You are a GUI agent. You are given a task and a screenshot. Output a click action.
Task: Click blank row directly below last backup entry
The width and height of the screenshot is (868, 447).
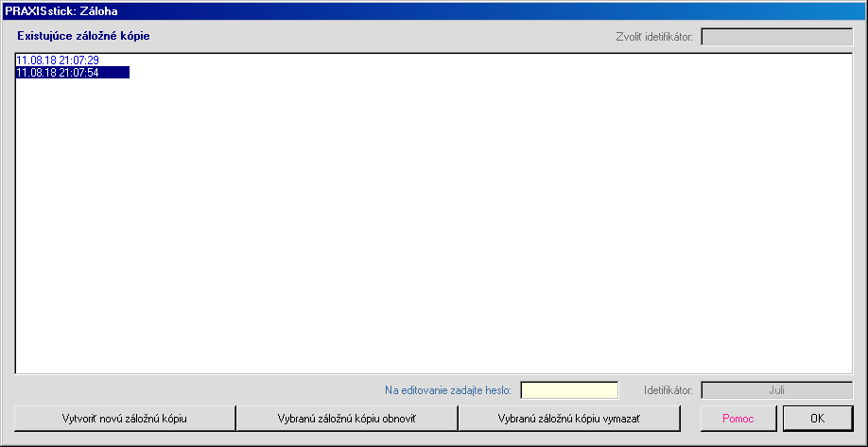pyautogui.click(x=72, y=84)
